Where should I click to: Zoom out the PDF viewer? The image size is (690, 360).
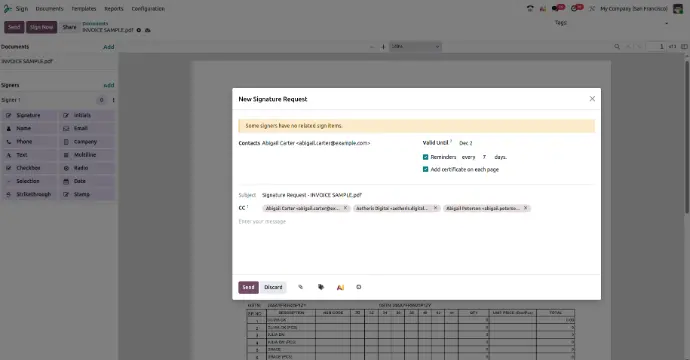[x=372, y=47]
